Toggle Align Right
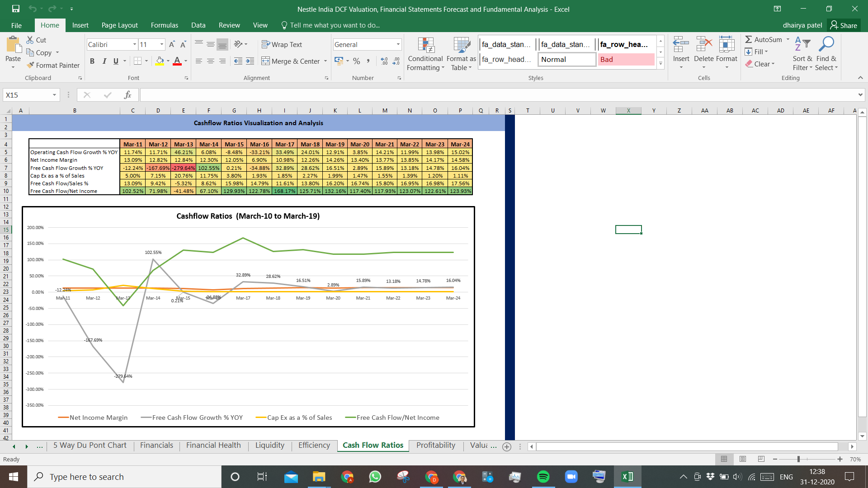This screenshot has height=488, width=868. tap(222, 61)
